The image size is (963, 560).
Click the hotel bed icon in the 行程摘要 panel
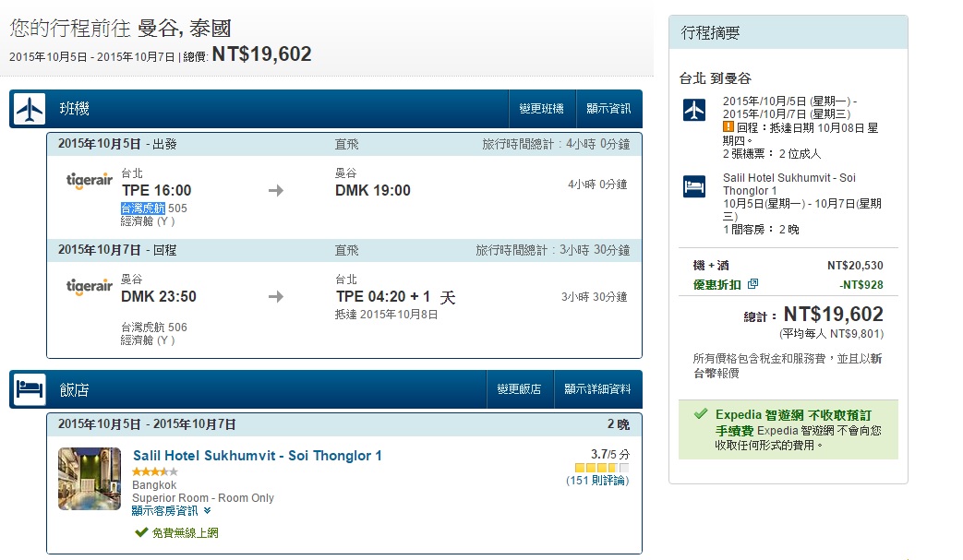point(693,187)
